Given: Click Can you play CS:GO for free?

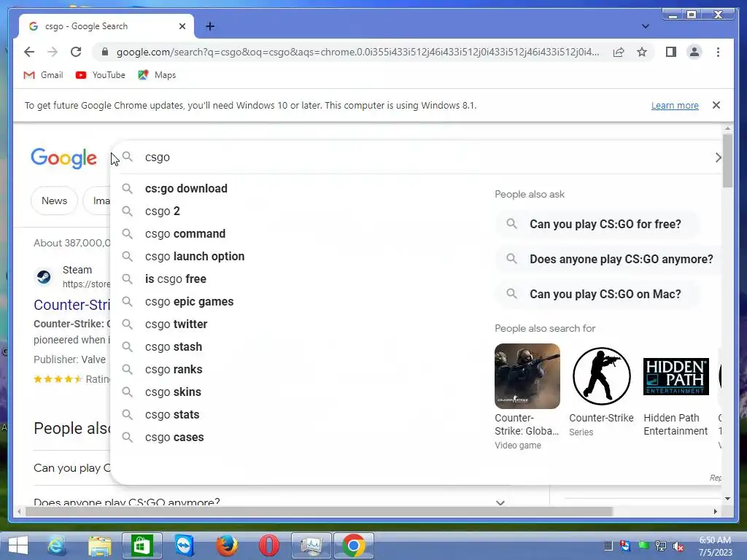Looking at the screenshot, I should pos(597,224).
